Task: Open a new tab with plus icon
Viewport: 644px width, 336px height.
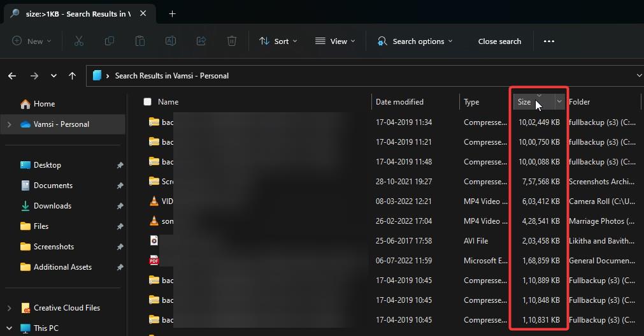Action: point(173,14)
